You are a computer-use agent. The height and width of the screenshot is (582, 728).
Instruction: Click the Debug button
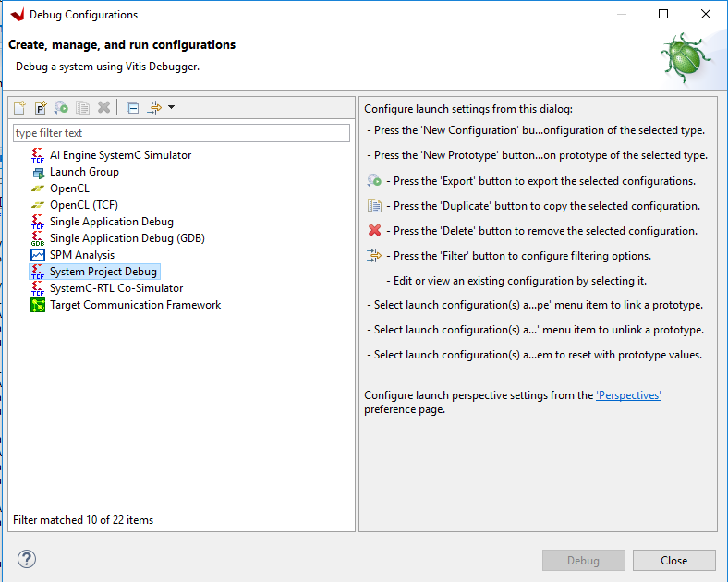(x=583, y=561)
